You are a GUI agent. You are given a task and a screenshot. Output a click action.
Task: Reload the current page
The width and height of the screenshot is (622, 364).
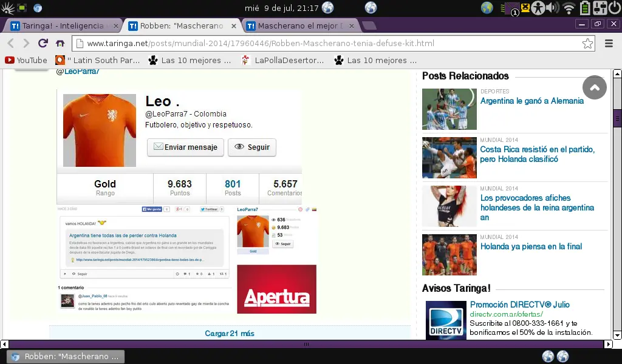(x=43, y=43)
